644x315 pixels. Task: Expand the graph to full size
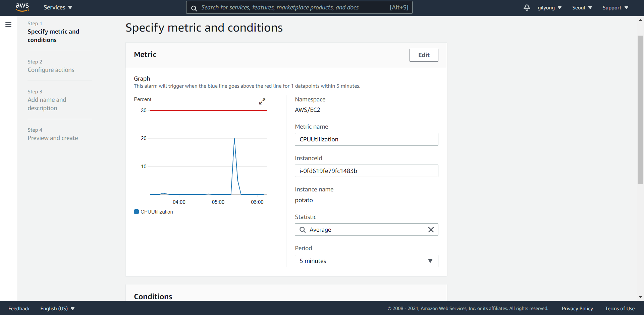click(x=262, y=101)
